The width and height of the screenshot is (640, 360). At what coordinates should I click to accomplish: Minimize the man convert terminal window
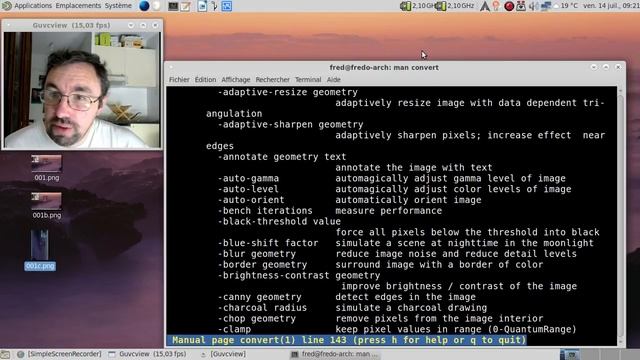594,67
